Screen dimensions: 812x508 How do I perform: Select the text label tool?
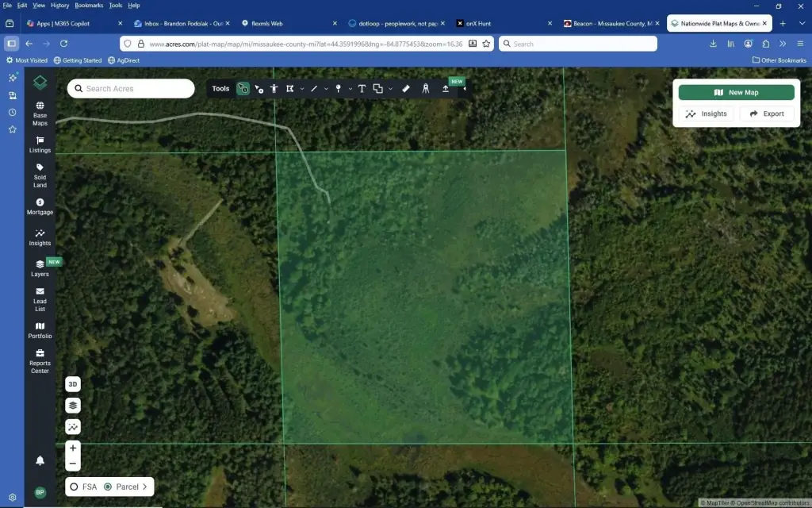362,89
